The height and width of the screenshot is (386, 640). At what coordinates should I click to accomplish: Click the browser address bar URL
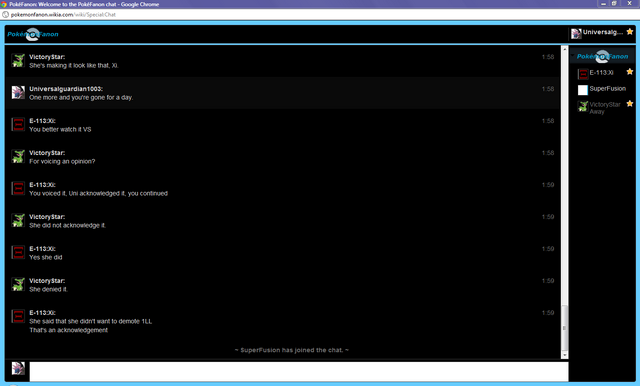tap(63, 15)
